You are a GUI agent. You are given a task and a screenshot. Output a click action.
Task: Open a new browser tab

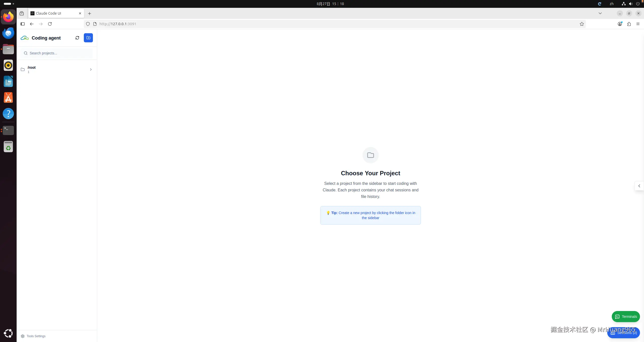[89, 13]
